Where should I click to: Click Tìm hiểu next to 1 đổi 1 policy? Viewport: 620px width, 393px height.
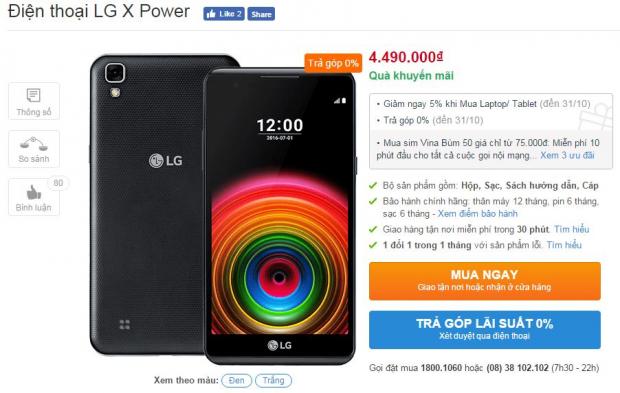point(564,245)
